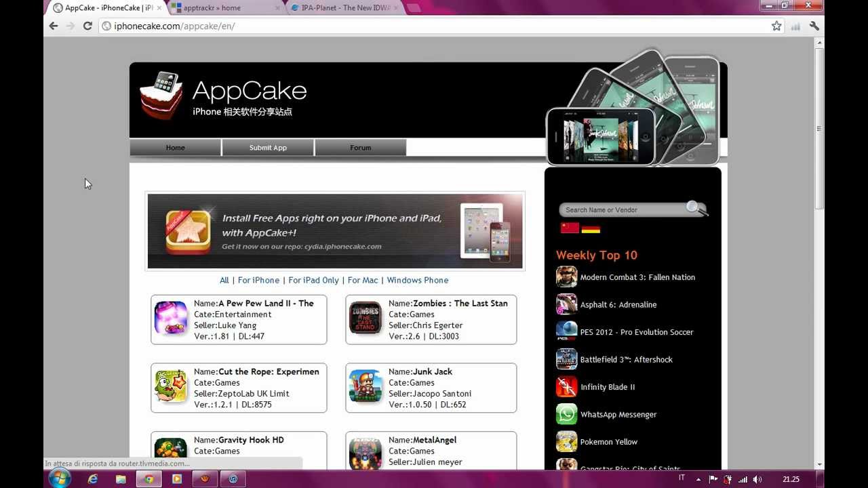Open Pokemon Yellow link
Screen dimensions: 868x488
609,442
